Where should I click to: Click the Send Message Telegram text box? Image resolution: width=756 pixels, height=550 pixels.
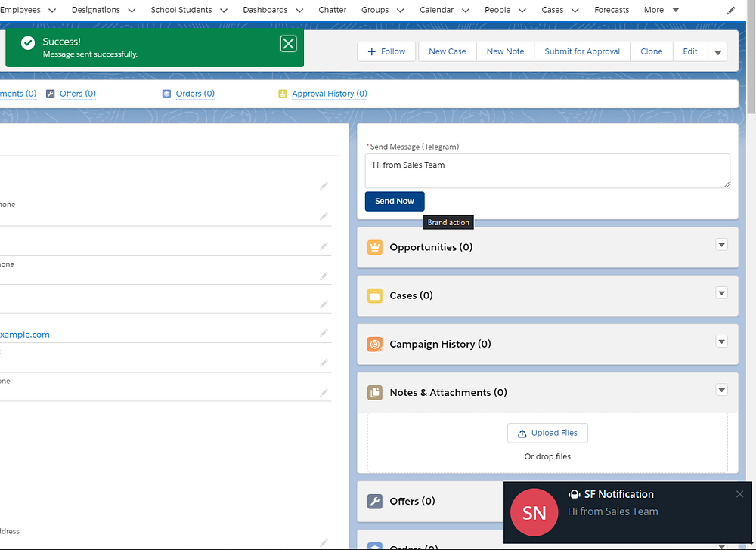pyautogui.click(x=547, y=171)
